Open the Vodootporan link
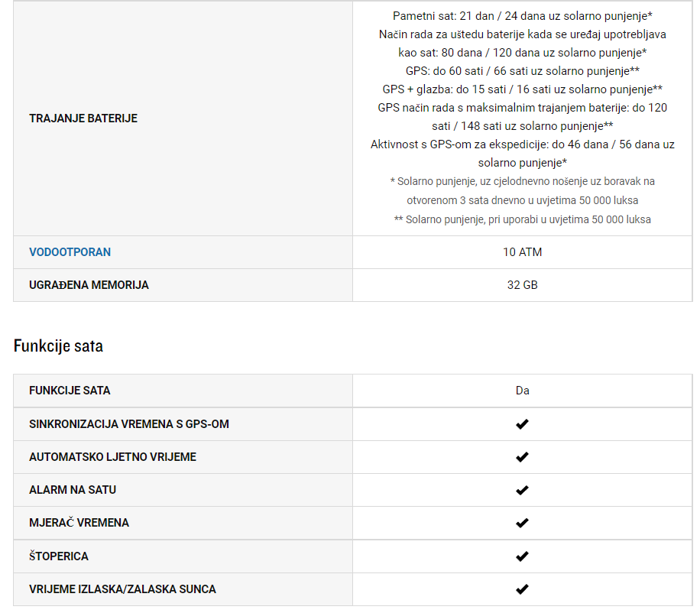This screenshot has width=700, height=613. pyautogui.click(x=70, y=252)
